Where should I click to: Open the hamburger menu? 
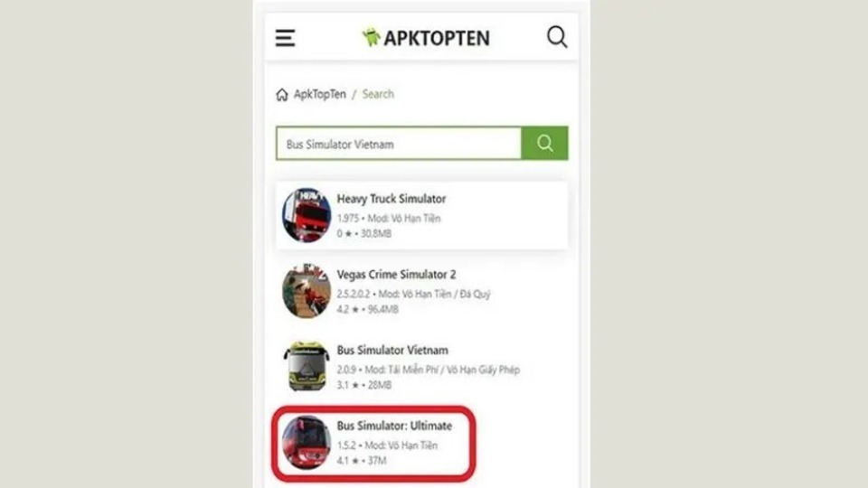(x=285, y=38)
